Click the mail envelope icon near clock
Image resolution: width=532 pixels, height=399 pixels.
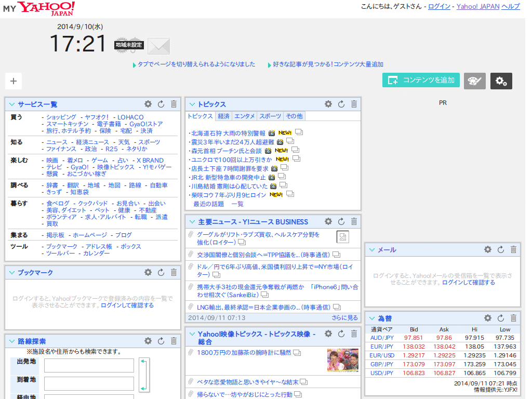(x=159, y=46)
